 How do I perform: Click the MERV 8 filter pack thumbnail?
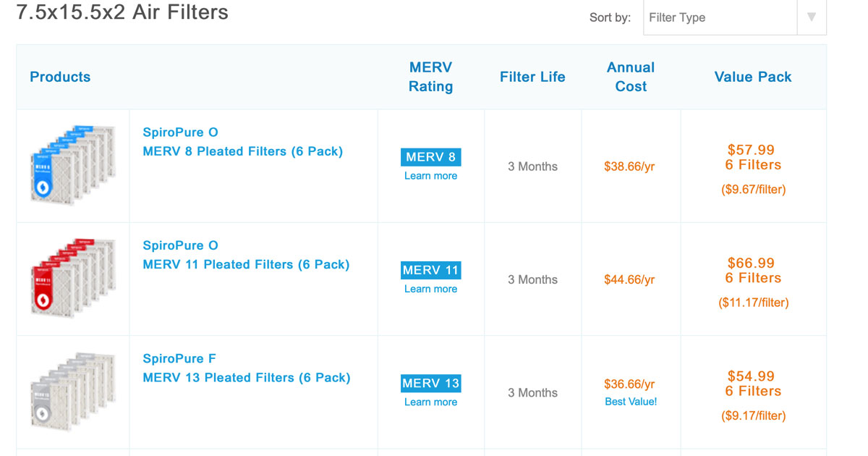pyautogui.click(x=73, y=166)
